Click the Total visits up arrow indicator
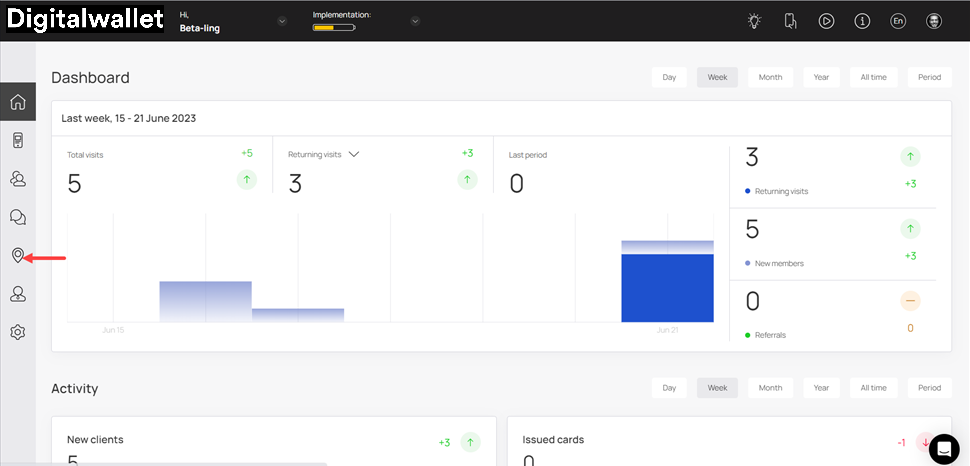970x466 pixels. 247,180
